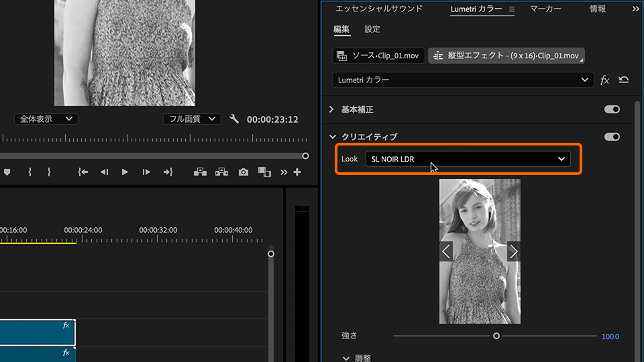Click the Mark In bracket icon
The width and height of the screenshot is (644, 362).
[30, 172]
